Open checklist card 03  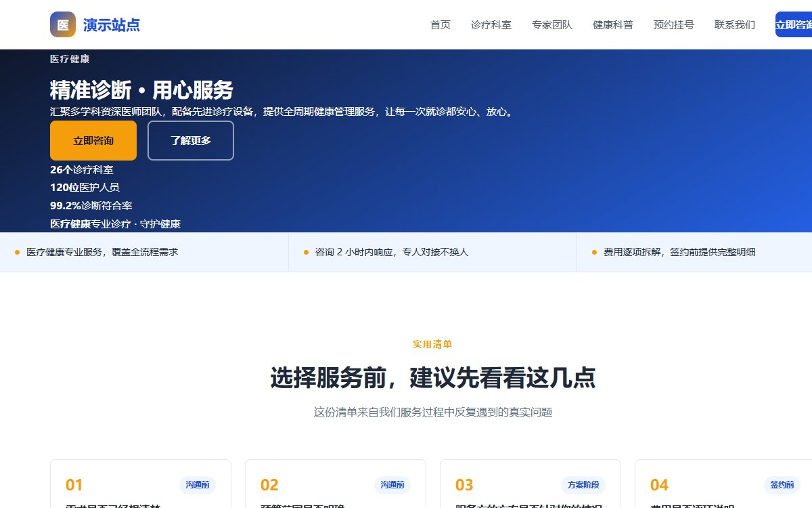click(x=531, y=484)
